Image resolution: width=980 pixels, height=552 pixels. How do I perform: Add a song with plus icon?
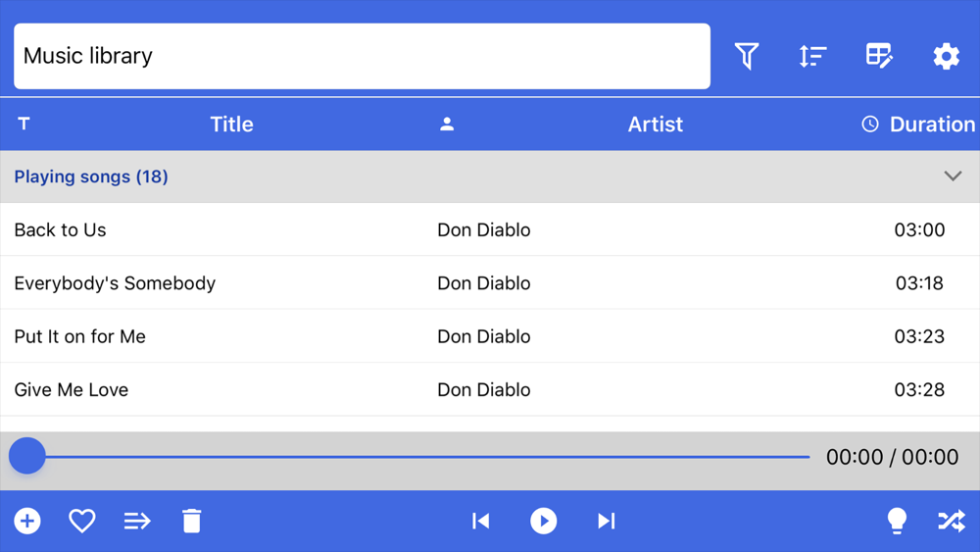pos(27,521)
